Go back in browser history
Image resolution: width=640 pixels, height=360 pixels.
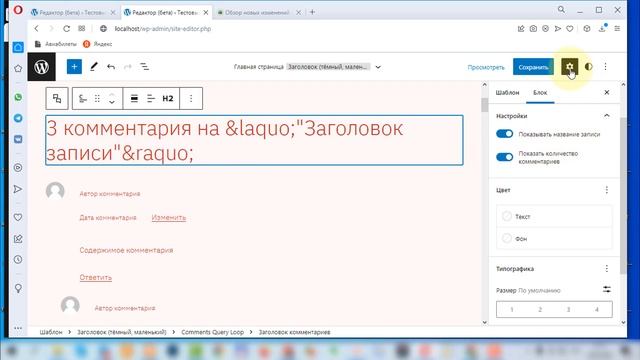click(x=37, y=29)
